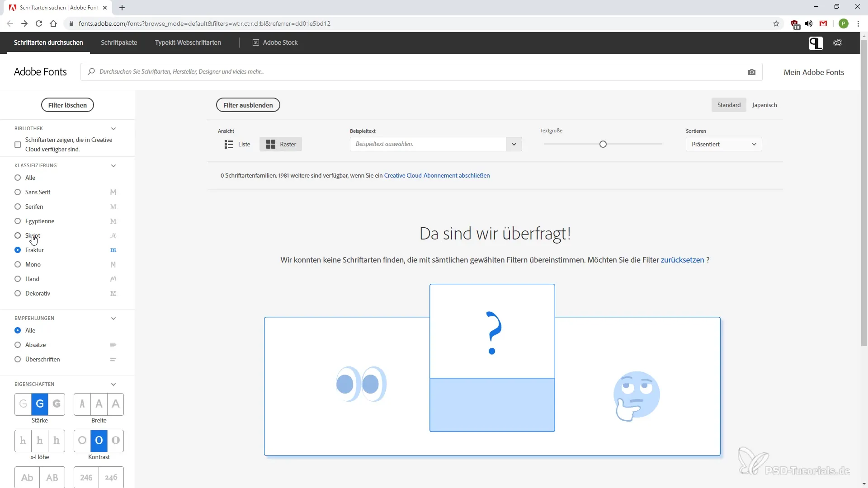This screenshot has height=488, width=868.
Task: Select high contrast O under Kontrast
Action: point(116,441)
